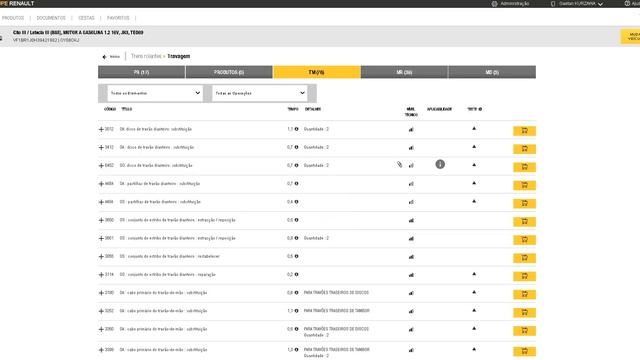Expand the DA pastilhas de travão 0,7 row

click(x=101, y=184)
